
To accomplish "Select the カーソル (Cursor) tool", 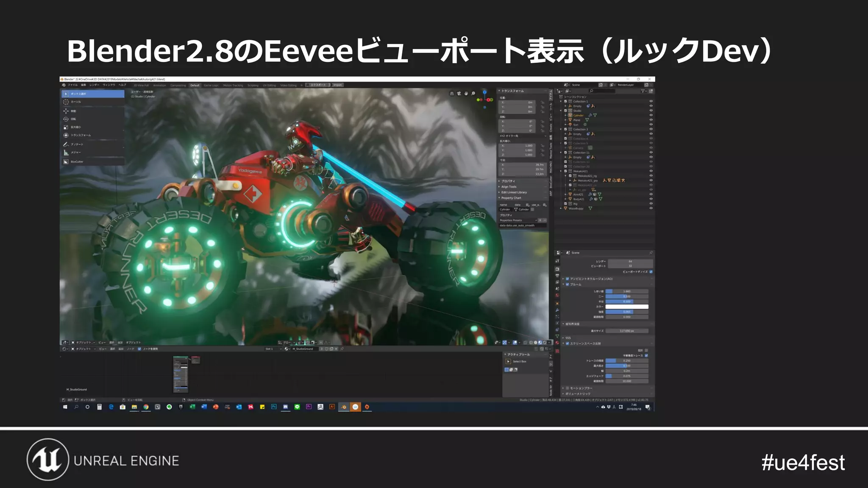I will (x=93, y=102).
